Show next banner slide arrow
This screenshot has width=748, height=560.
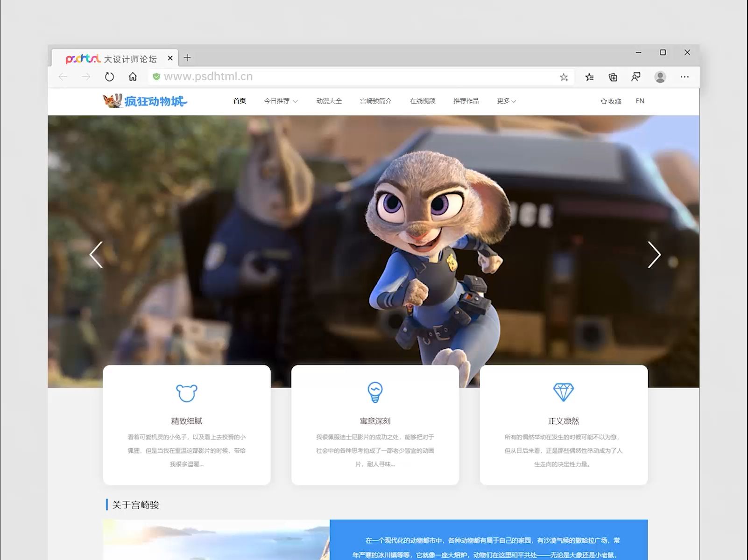(654, 255)
